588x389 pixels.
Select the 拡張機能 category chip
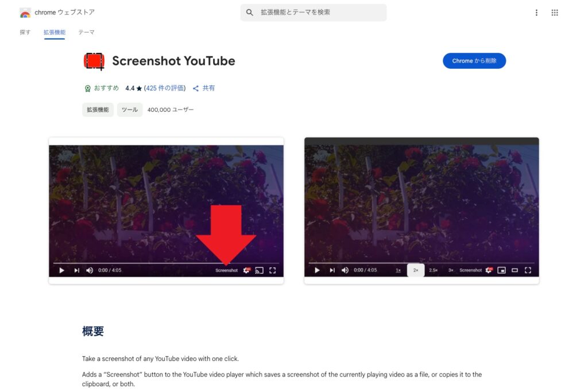(98, 110)
